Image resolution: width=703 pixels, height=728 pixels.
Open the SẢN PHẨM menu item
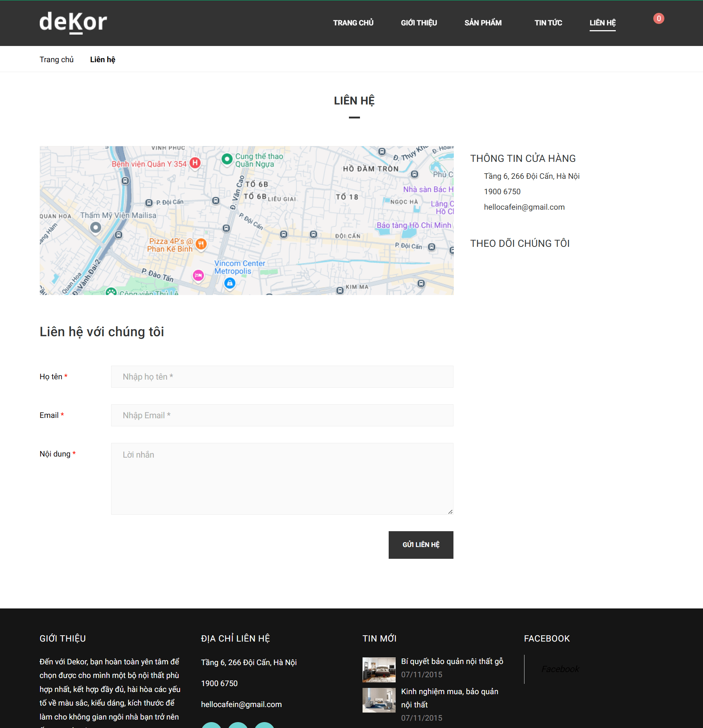tap(483, 23)
